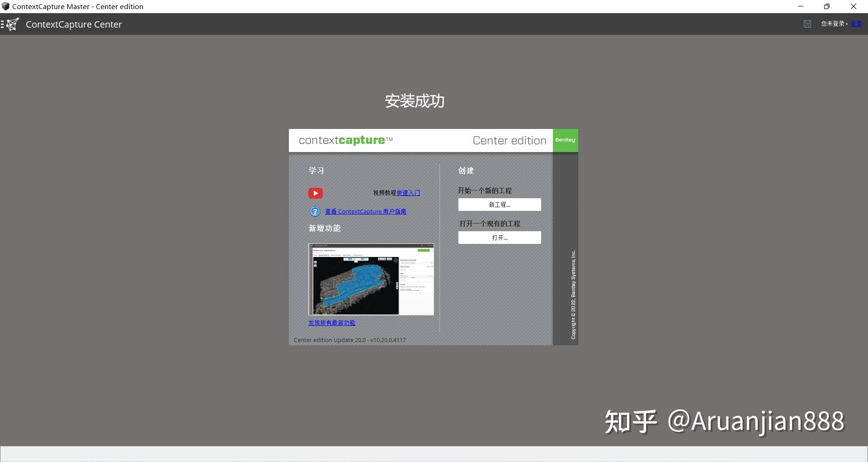Open the 登录 sign-in link
The height and width of the screenshot is (462, 868).
tap(857, 24)
